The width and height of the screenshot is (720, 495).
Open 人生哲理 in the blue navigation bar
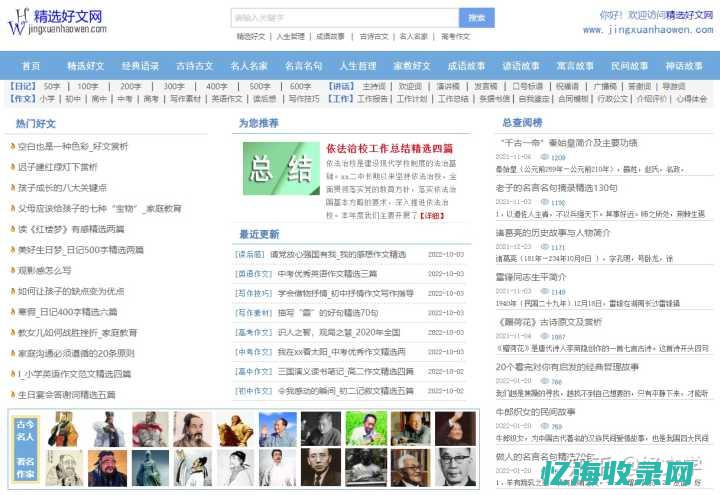pyautogui.click(x=358, y=66)
